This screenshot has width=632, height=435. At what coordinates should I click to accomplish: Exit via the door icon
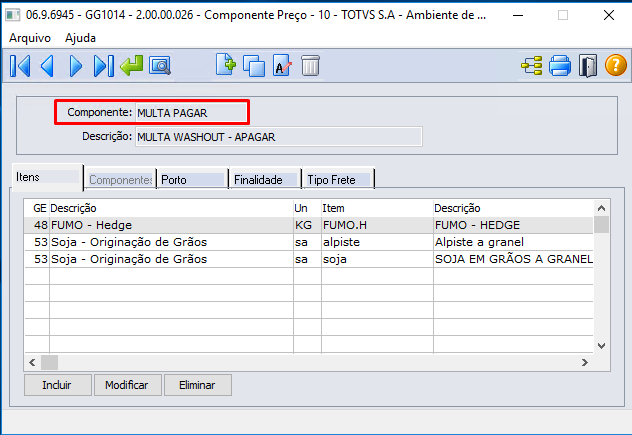pos(588,66)
